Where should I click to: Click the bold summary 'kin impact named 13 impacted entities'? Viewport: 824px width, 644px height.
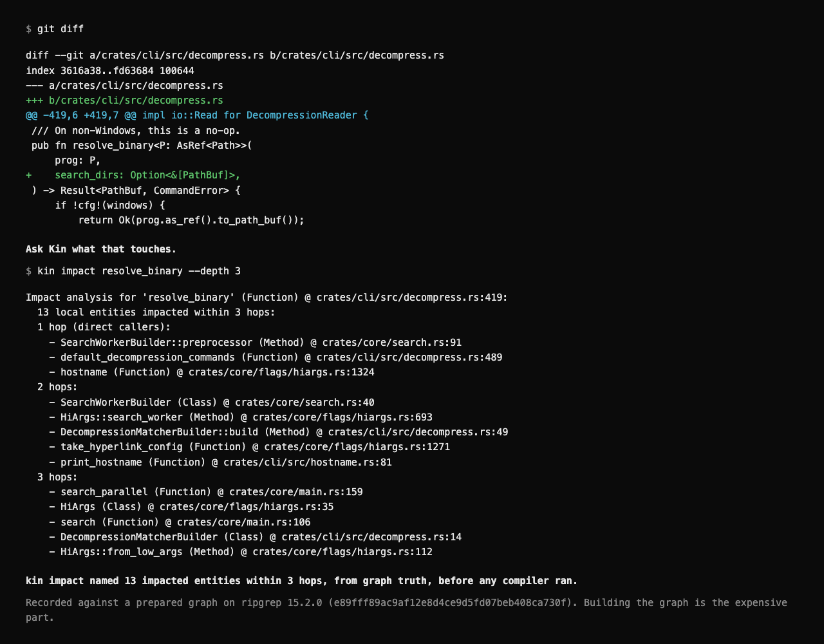302,581
